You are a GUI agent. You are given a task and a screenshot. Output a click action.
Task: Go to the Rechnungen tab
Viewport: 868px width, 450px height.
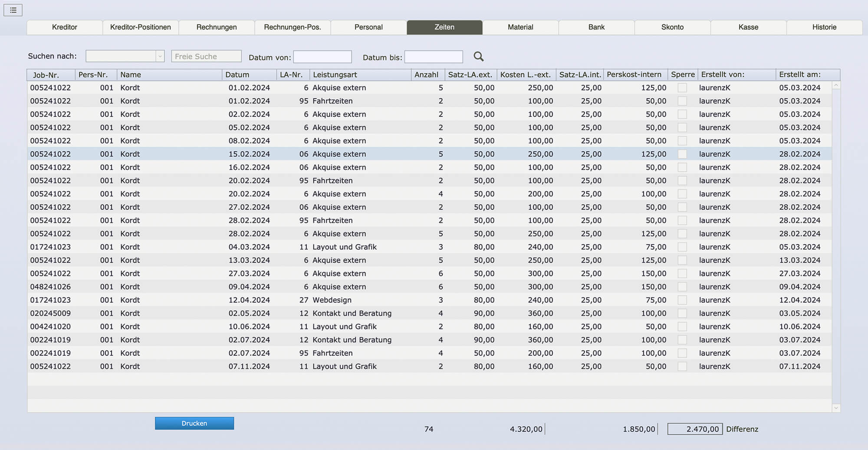click(x=217, y=27)
